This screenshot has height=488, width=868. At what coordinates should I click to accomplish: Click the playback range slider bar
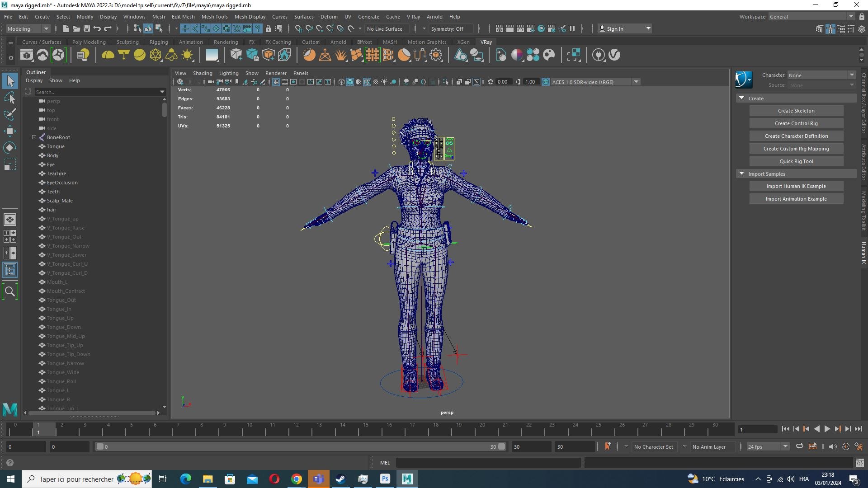301,446
